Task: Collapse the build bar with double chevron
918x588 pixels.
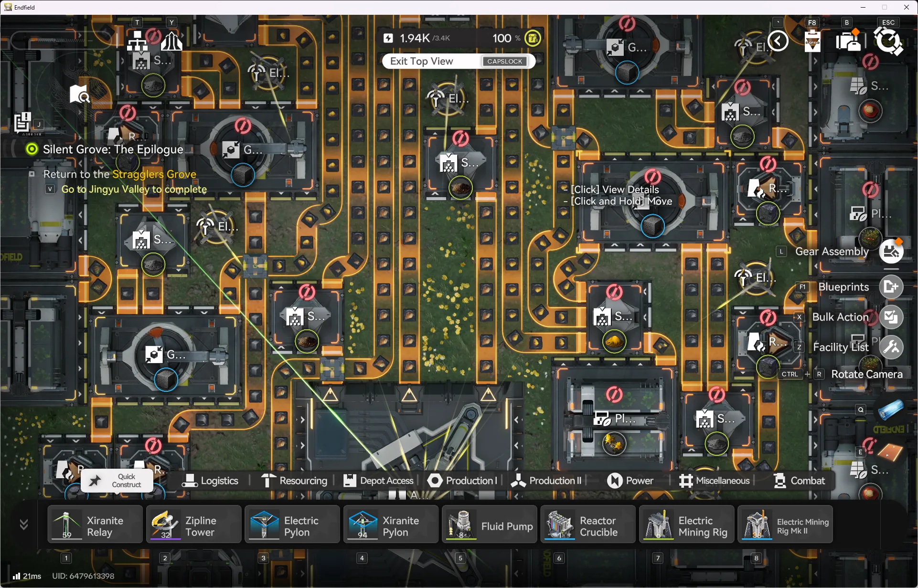Action: coord(24,525)
